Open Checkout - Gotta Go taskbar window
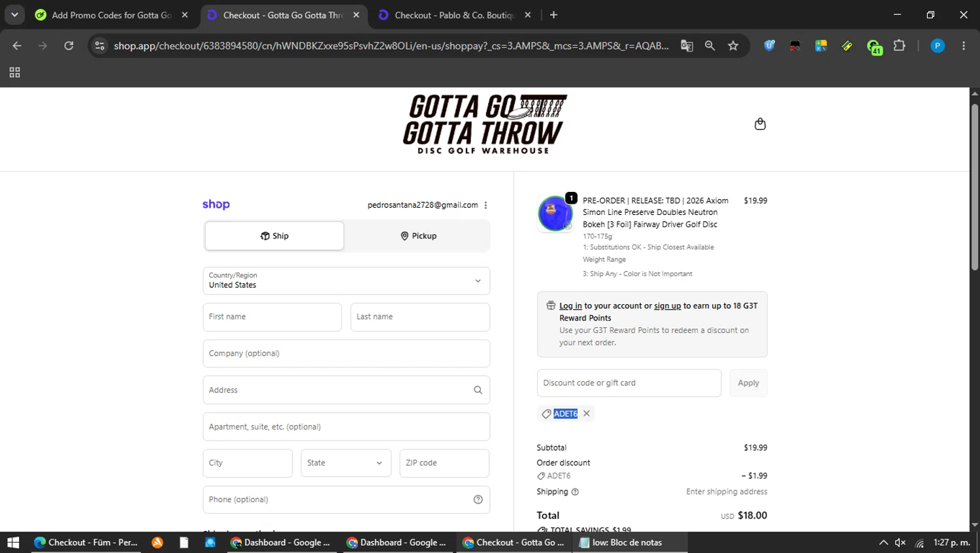 point(513,543)
